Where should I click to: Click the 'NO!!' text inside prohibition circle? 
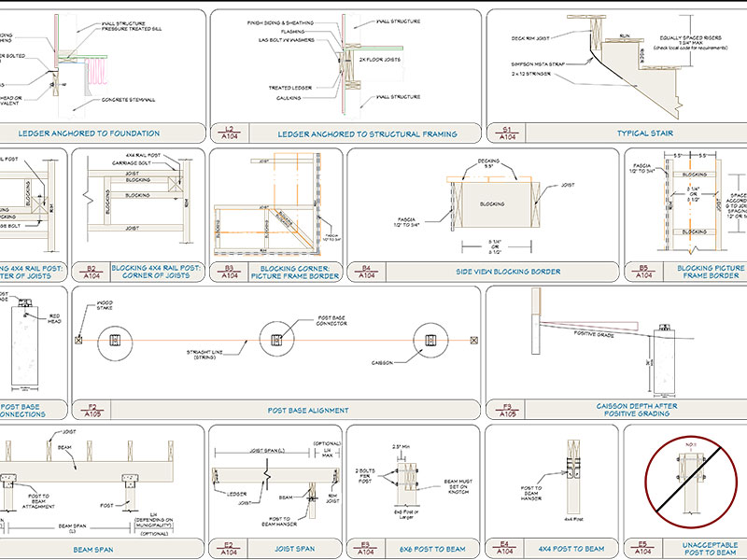point(690,445)
